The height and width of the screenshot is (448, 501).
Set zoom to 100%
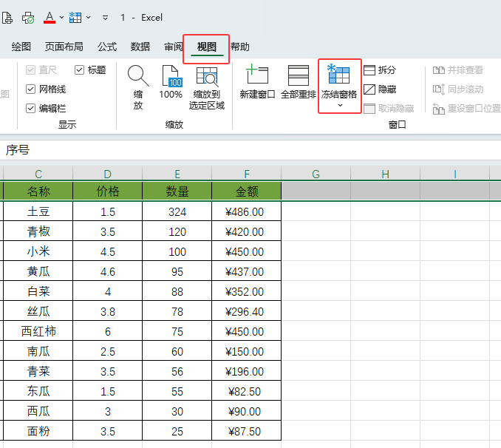[x=171, y=77]
